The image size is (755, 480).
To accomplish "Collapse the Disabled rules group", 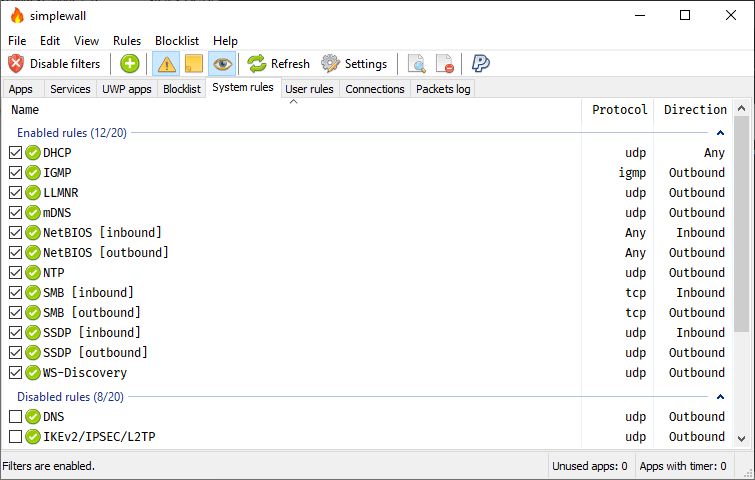I will [720, 396].
